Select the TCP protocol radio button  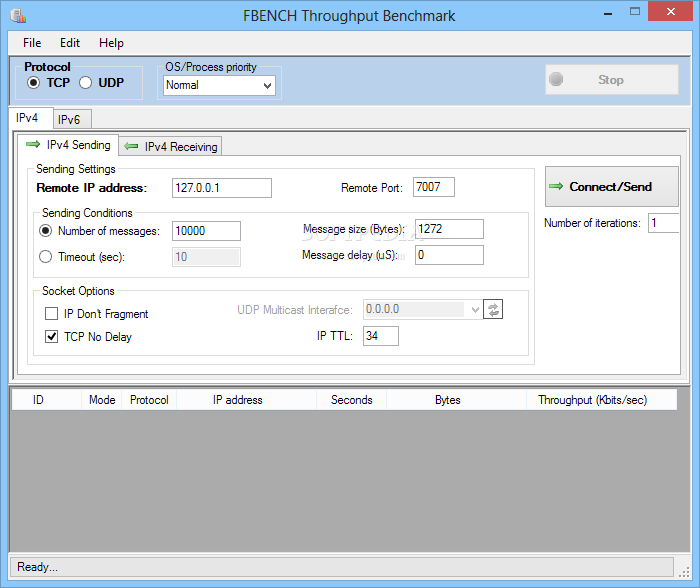coord(33,83)
